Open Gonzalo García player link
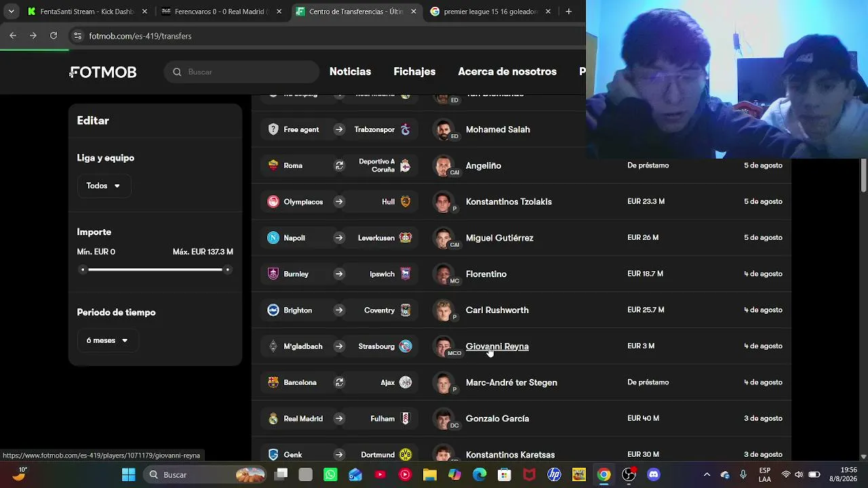Screen dimensions: 868x488 pos(497,418)
